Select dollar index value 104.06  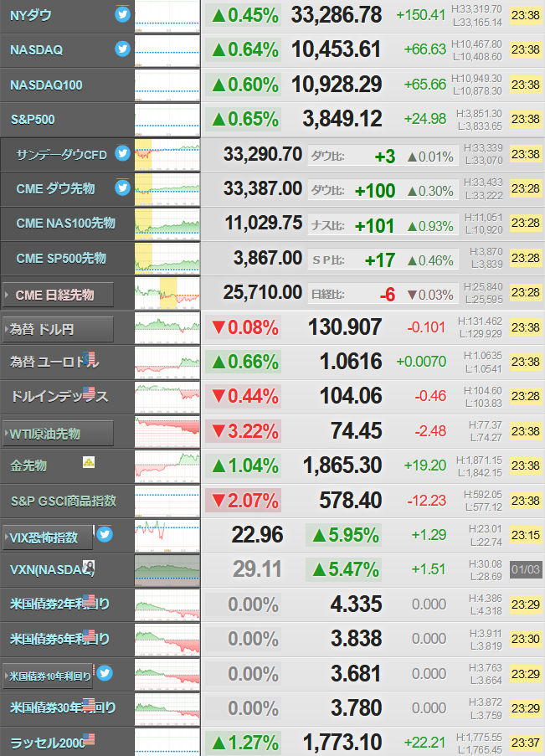click(x=351, y=396)
